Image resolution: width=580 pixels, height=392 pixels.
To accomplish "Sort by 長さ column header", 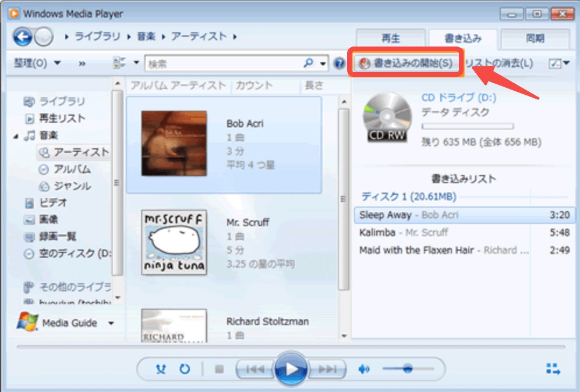I will 314,85.
